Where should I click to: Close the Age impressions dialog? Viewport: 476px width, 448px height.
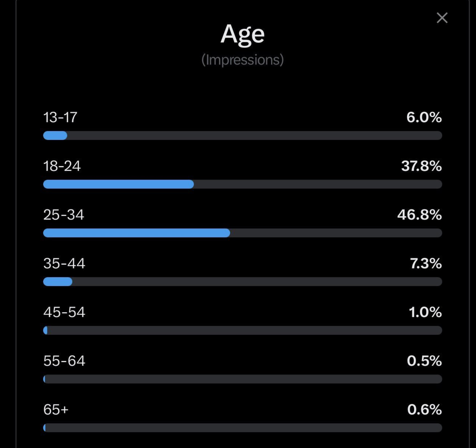pyautogui.click(x=442, y=18)
